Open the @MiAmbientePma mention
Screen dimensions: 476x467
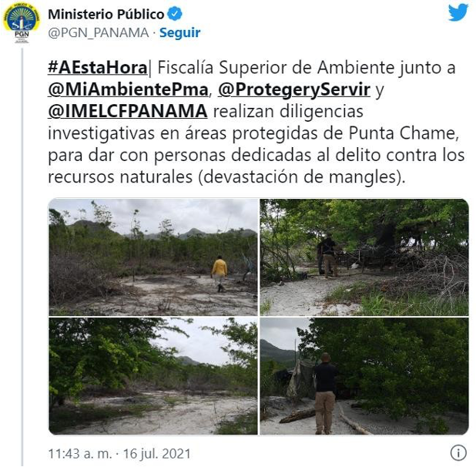click(128, 89)
